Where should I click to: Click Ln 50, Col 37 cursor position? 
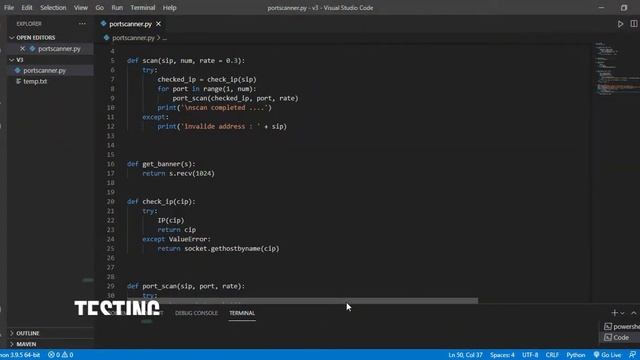465,355
